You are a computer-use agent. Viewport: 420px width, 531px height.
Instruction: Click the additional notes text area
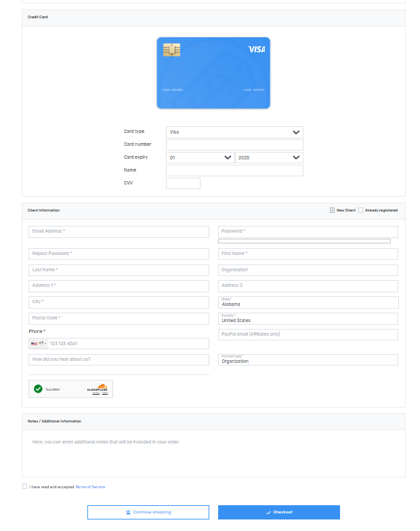point(213,454)
